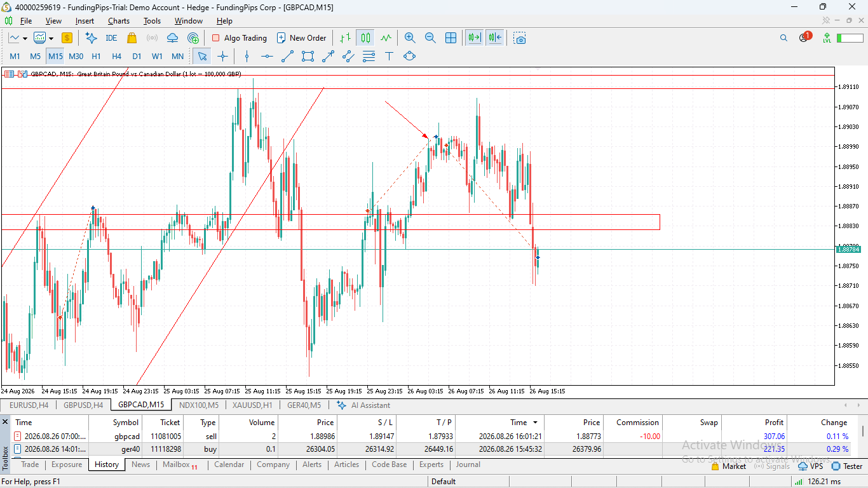
Task: Switch to the H1 timeframe
Action: coord(97,56)
